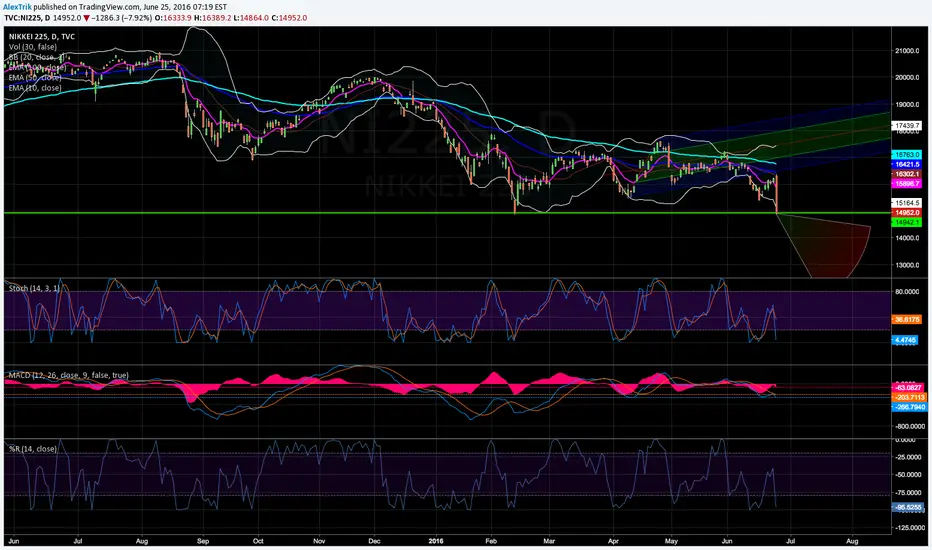Click the white 15164.5 price label
This screenshot has width=932, height=550.
tap(906, 203)
